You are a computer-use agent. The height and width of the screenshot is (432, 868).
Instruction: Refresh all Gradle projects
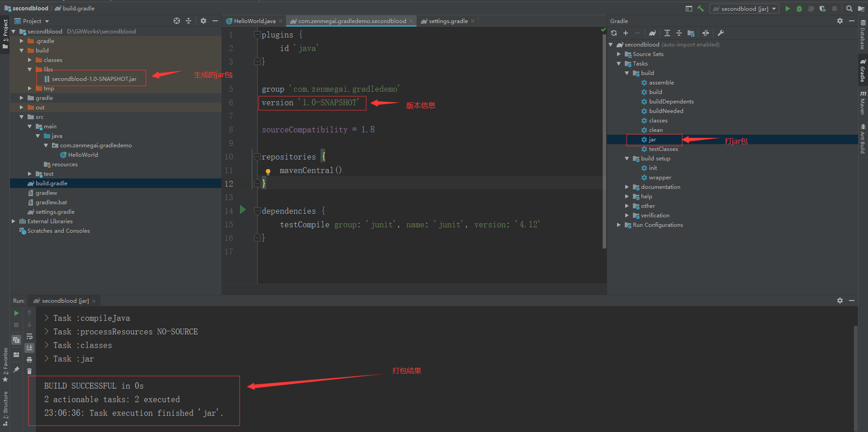[x=614, y=33]
